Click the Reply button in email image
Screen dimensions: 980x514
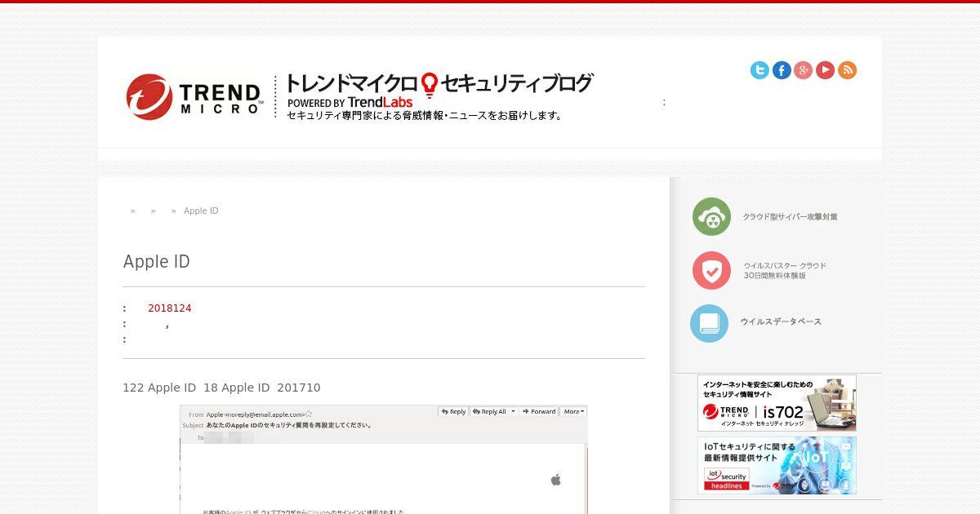pyautogui.click(x=453, y=412)
